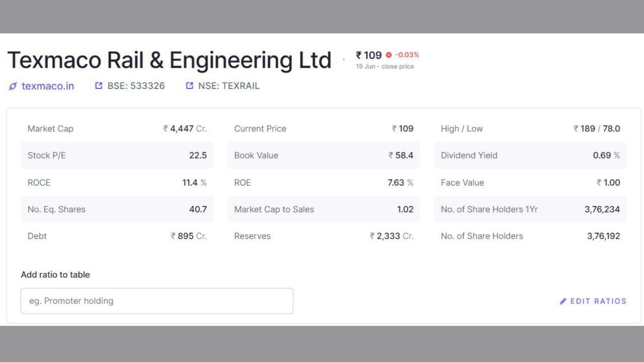Click the red price change indicator icon
This screenshot has height=362, width=644.
click(x=388, y=55)
